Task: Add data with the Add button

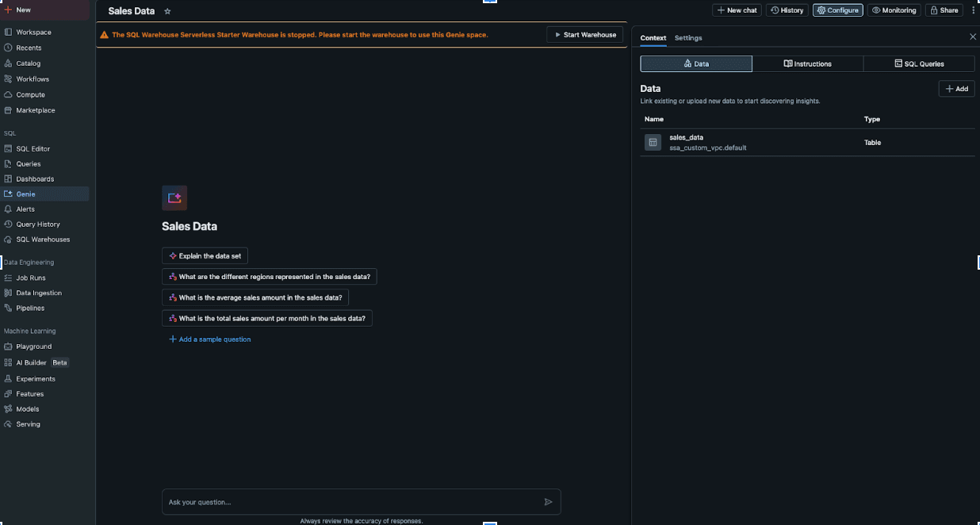Action: click(x=956, y=89)
